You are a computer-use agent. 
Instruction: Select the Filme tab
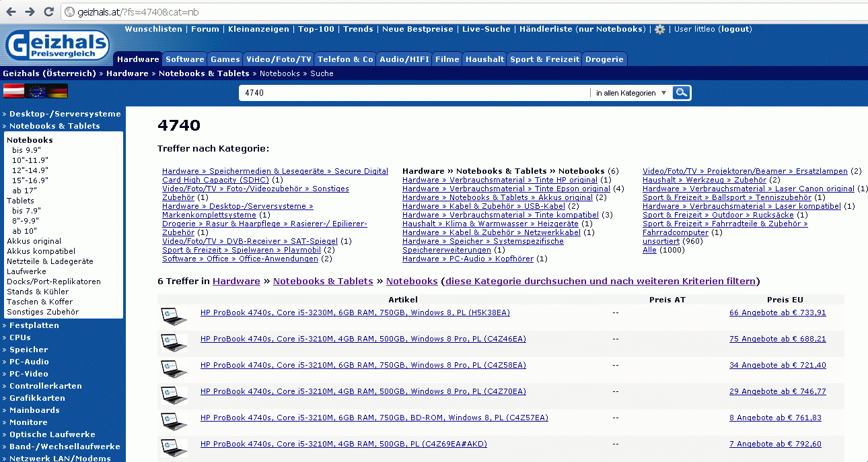pyautogui.click(x=447, y=59)
